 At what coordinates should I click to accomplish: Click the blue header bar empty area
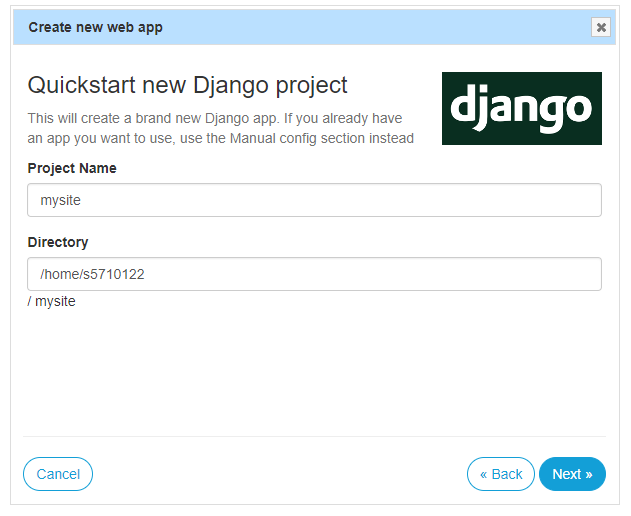[x=374, y=27]
